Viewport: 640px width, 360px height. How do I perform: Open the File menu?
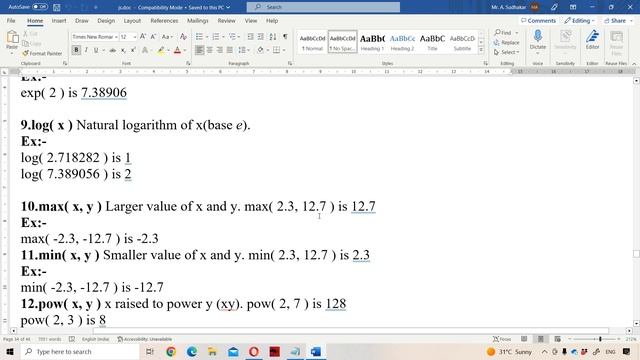click(x=11, y=20)
